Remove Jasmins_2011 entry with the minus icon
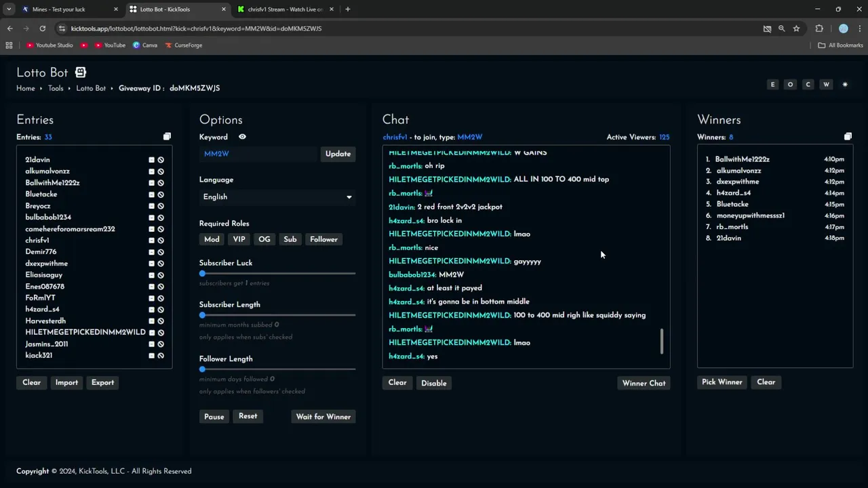Image resolution: width=868 pixels, height=488 pixels. [x=151, y=344]
